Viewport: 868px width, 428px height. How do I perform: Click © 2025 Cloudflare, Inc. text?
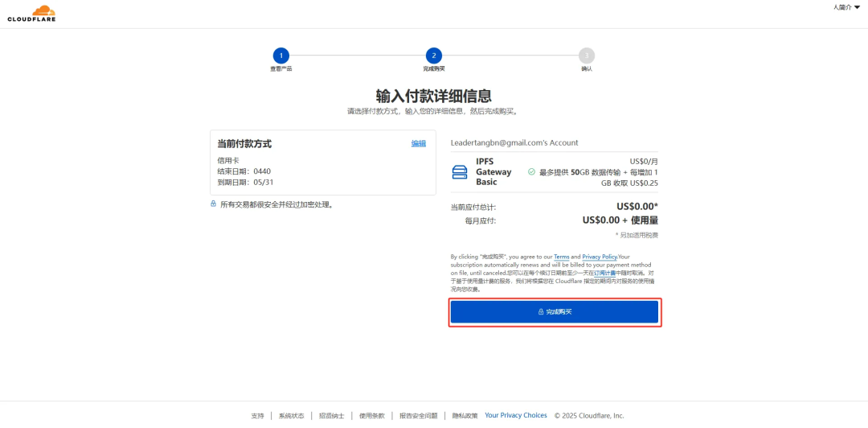coord(589,415)
